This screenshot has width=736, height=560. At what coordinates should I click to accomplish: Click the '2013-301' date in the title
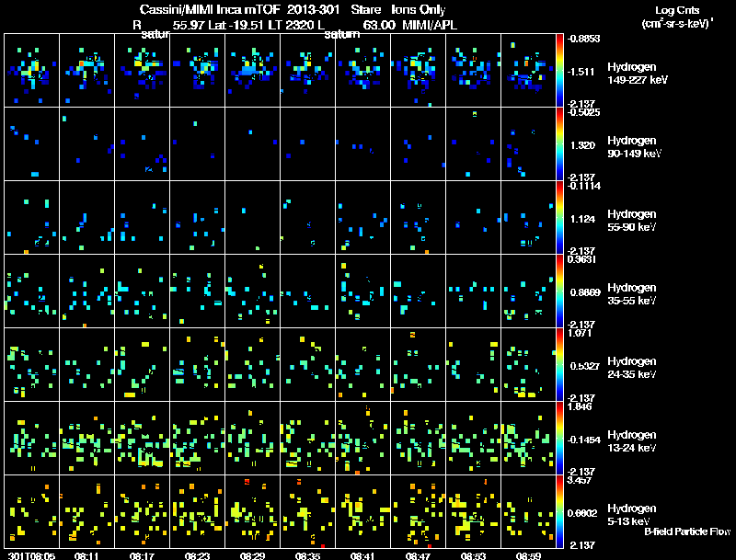click(312, 9)
